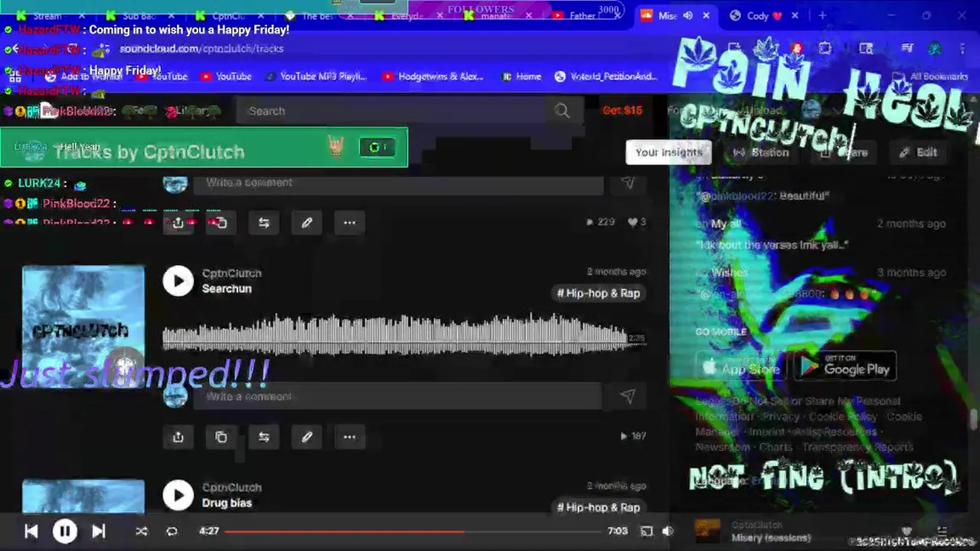Close the Cody browser tab

(795, 15)
